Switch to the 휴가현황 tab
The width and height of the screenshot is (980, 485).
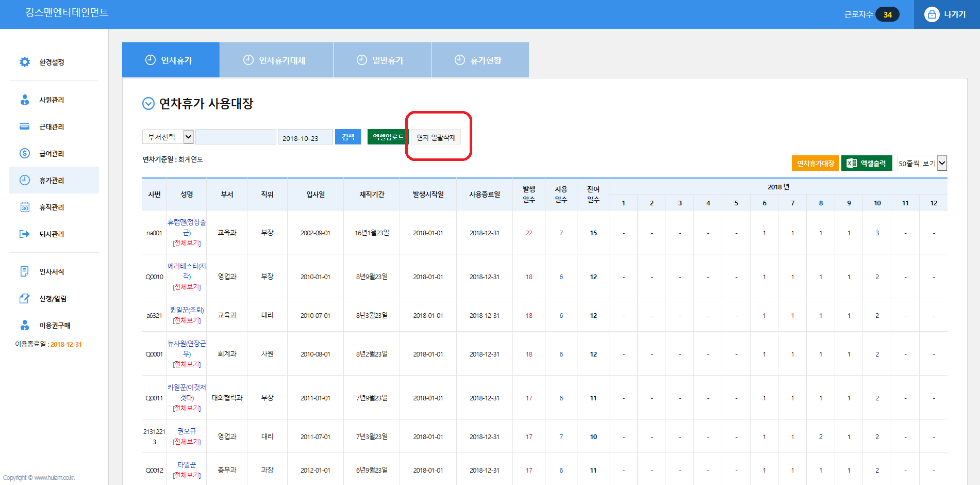[479, 60]
